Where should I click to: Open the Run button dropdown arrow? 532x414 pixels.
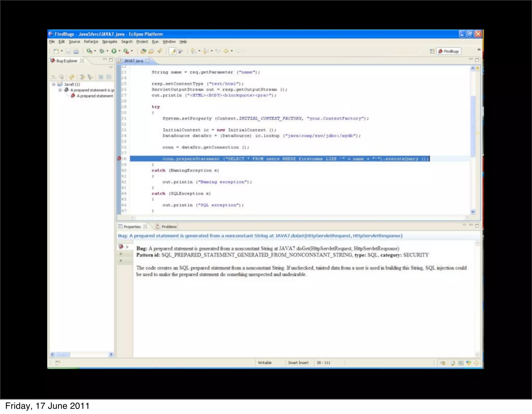(119, 51)
